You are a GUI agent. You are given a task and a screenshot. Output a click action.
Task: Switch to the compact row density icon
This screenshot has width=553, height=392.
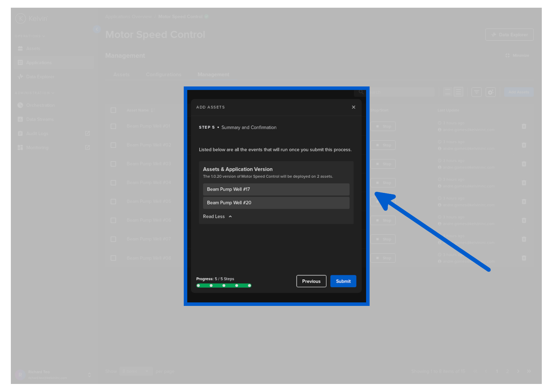pyautogui.click(x=447, y=92)
